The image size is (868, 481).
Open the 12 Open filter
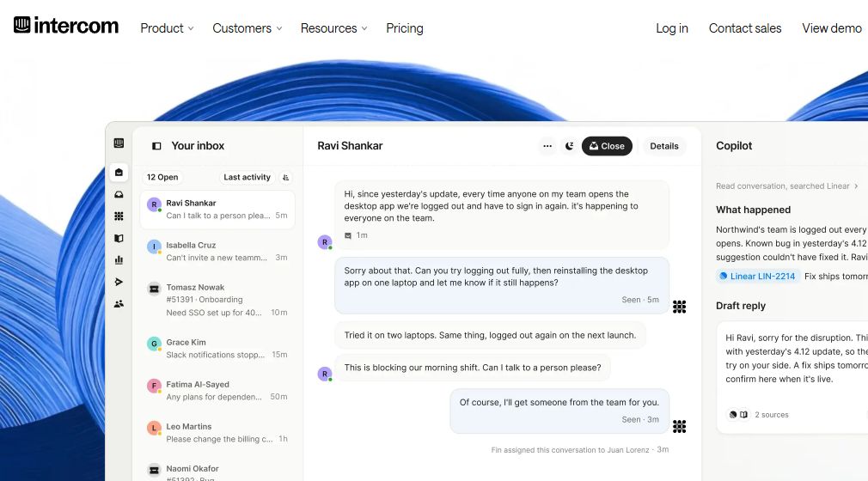162,177
